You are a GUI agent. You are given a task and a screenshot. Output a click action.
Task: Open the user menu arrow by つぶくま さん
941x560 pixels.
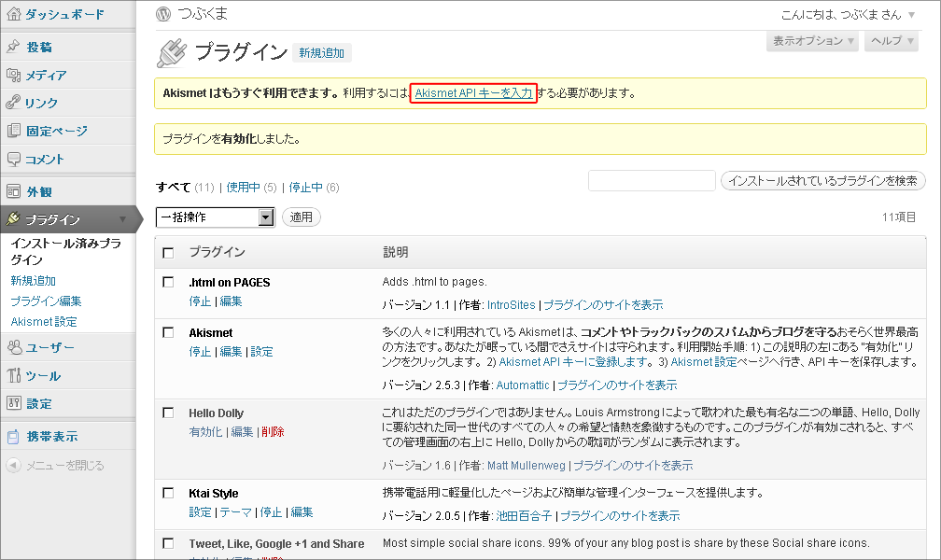[911, 15]
